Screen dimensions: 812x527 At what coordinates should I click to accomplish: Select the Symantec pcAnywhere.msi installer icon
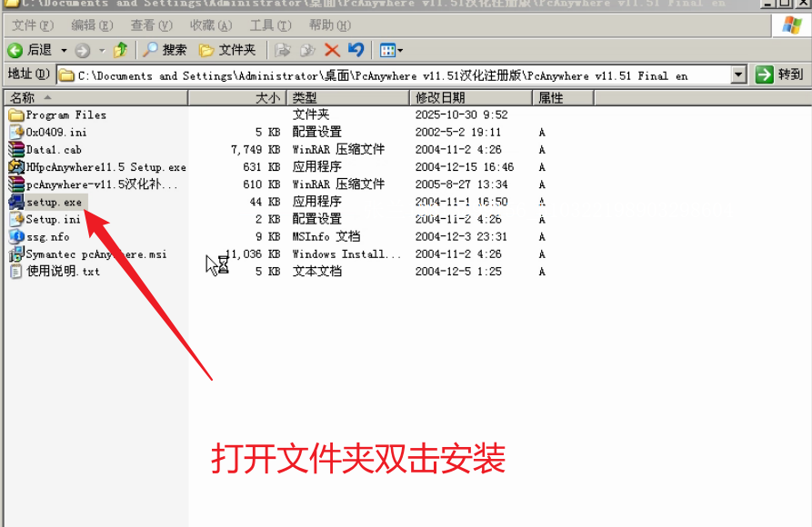pos(16,254)
